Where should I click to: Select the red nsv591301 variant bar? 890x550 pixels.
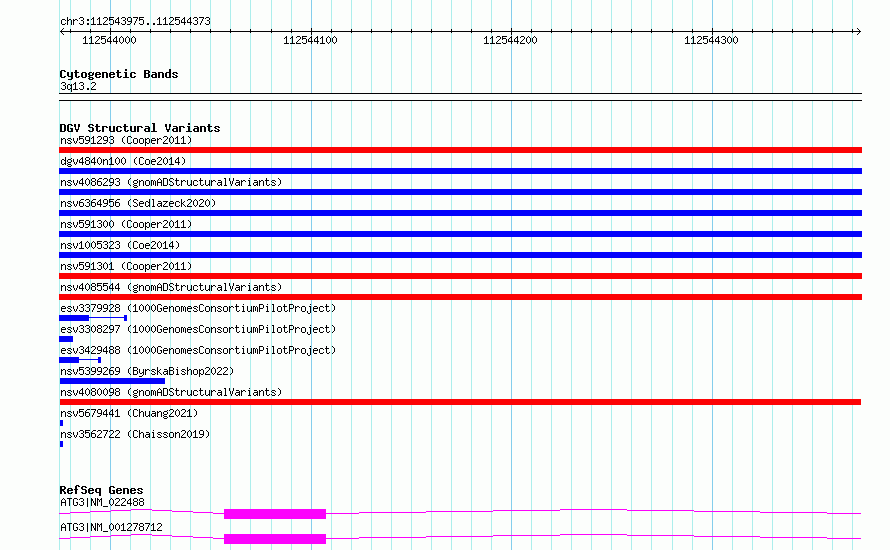[460, 276]
